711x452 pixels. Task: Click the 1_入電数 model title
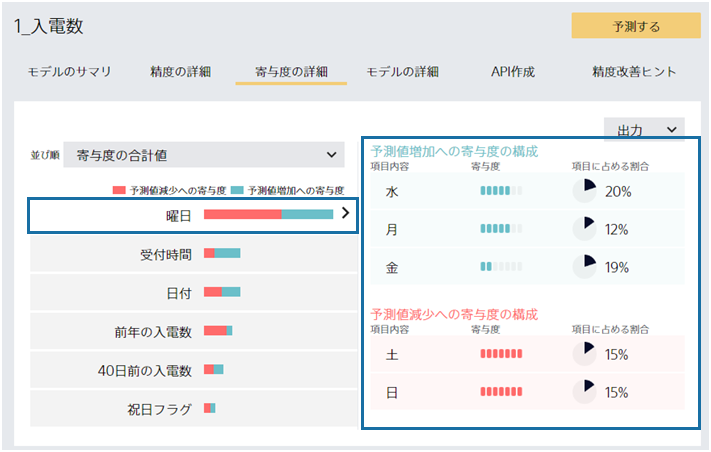(49, 26)
